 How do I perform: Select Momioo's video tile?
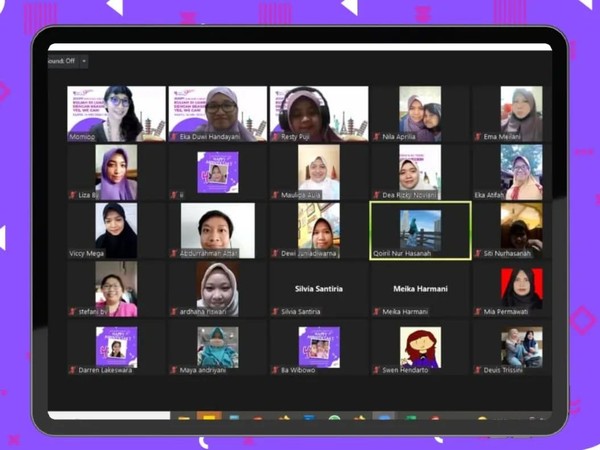click(x=116, y=114)
